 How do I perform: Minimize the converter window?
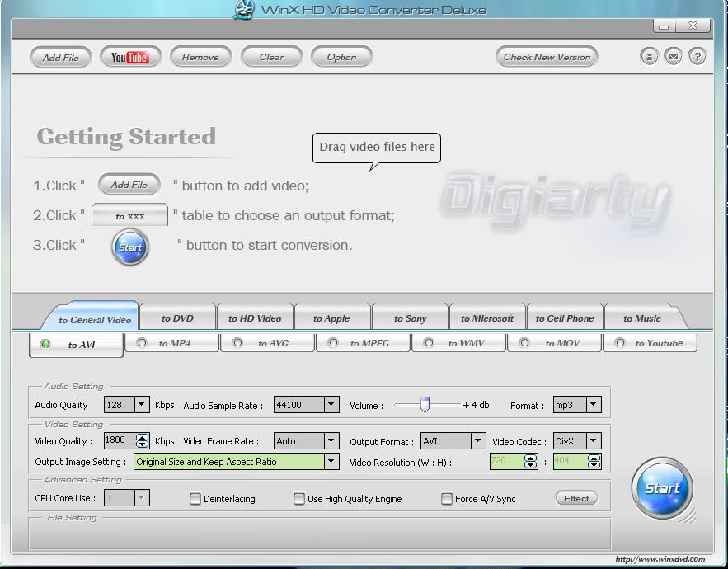coord(664,26)
